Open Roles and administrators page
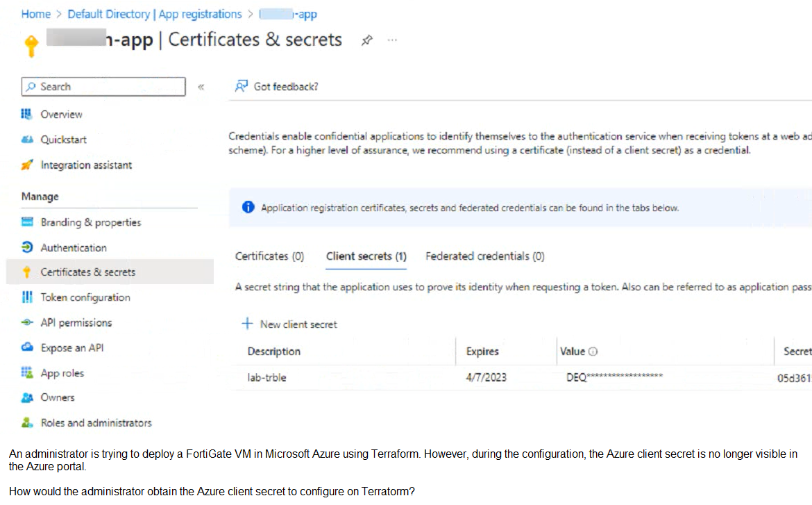Image resolution: width=812 pixels, height=505 pixels. (96, 422)
